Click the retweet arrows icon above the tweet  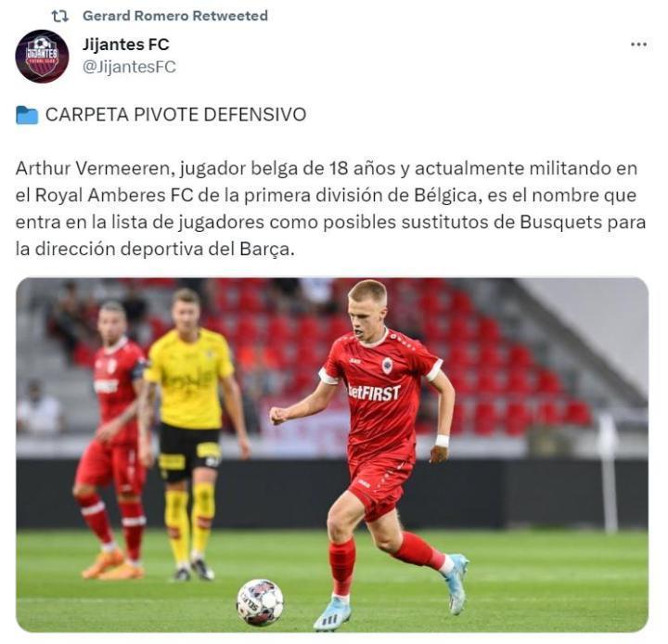(59, 16)
